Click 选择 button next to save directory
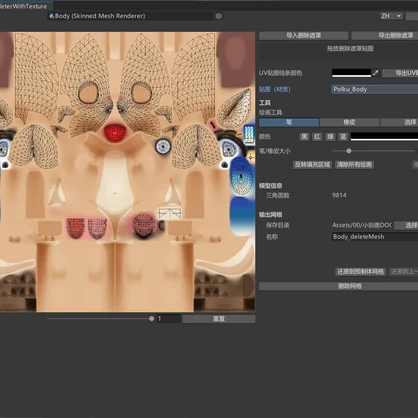This screenshot has width=418, height=418. pyautogui.click(x=406, y=225)
